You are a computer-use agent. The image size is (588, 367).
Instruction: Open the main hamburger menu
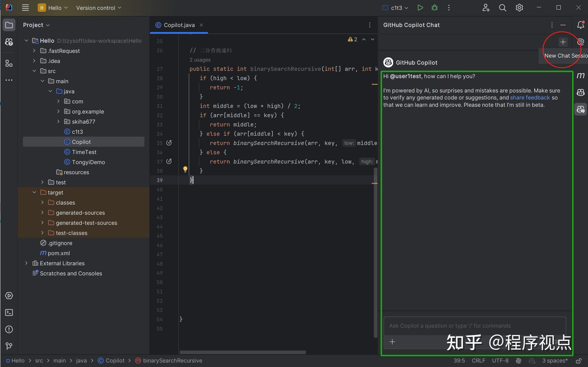point(25,8)
